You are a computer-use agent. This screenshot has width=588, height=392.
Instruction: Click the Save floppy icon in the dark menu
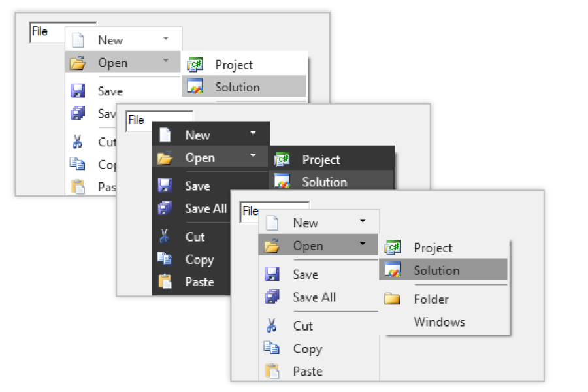pyautogui.click(x=165, y=186)
